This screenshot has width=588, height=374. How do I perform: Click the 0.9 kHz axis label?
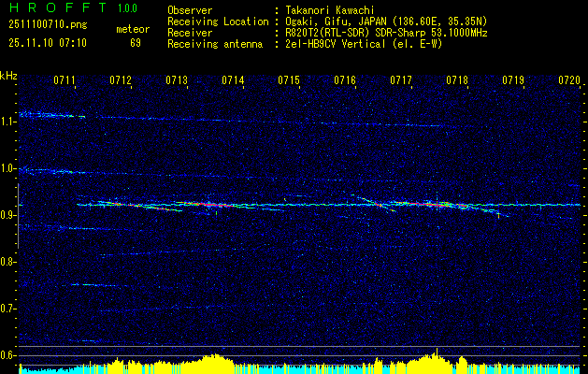[8, 215]
